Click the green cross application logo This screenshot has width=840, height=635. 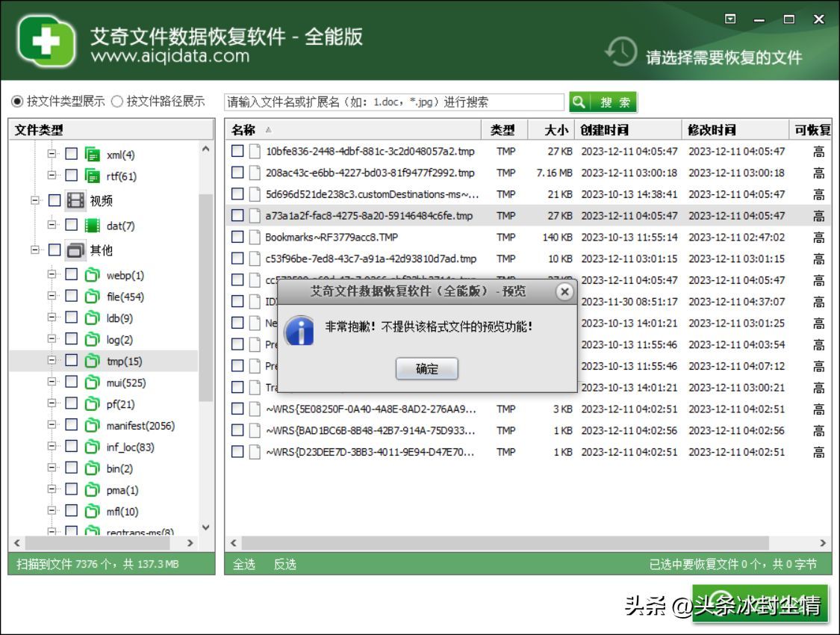(x=46, y=41)
